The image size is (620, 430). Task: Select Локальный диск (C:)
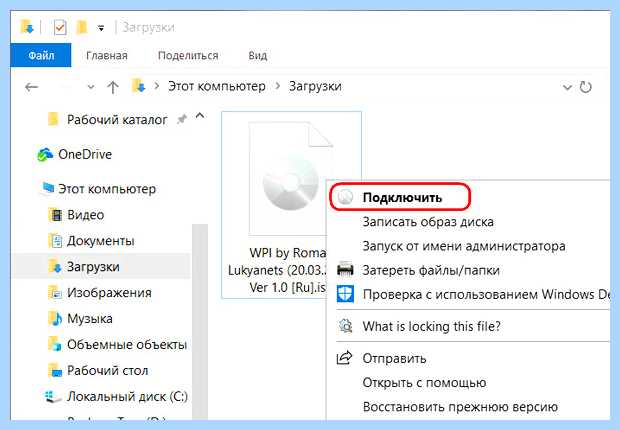(127, 396)
